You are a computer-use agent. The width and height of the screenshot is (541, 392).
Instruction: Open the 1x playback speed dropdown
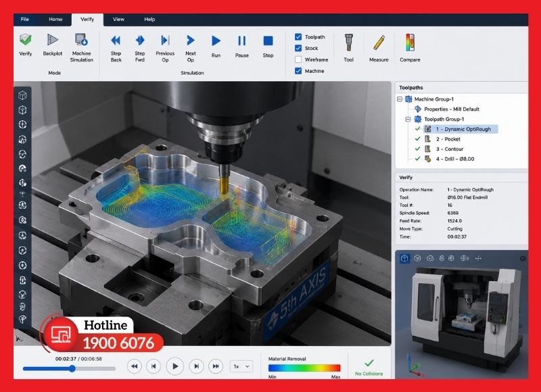(241, 366)
